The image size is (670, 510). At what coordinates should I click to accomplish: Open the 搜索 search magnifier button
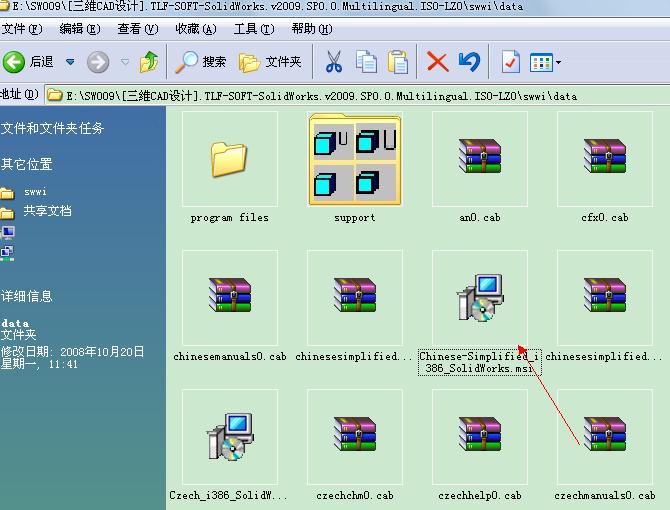point(200,62)
